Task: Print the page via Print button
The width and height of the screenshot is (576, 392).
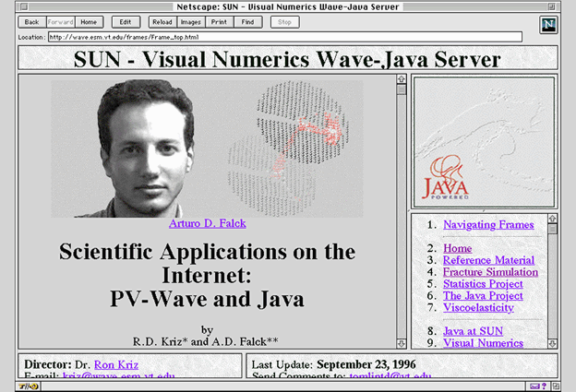Action: pyautogui.click(x=220, y=22)
